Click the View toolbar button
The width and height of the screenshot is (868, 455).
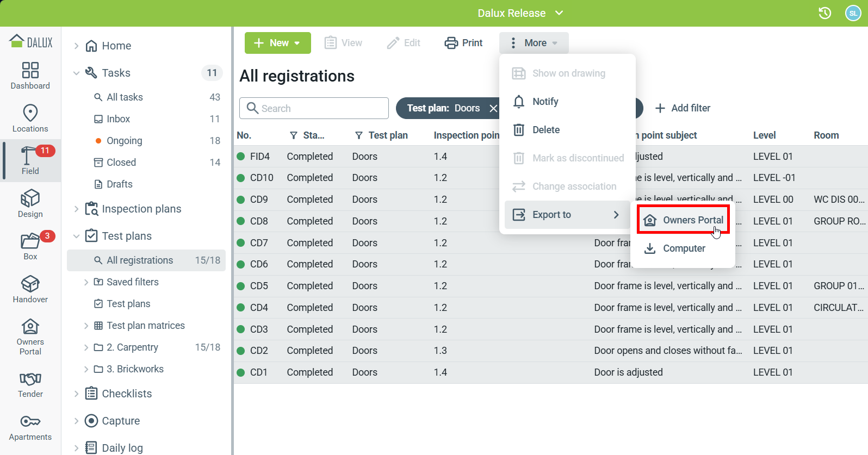coord(343,43)
